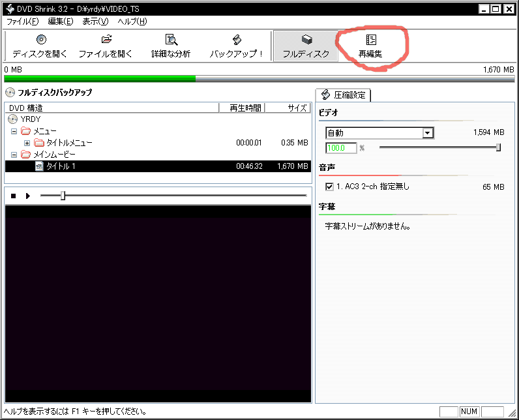Select the メニュー label
The height and width of the screenshot is (420, 519).
coord(45,131)
